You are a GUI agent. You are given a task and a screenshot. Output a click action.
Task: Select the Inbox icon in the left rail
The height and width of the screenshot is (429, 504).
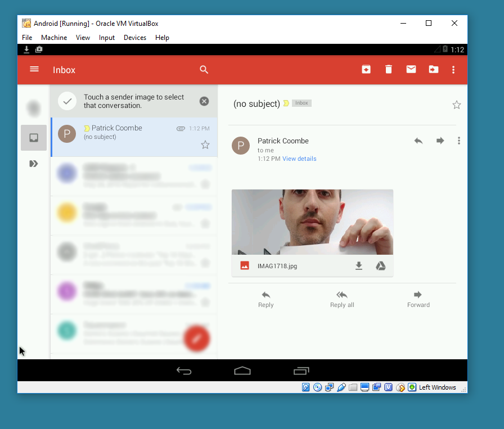click(34, 138)
